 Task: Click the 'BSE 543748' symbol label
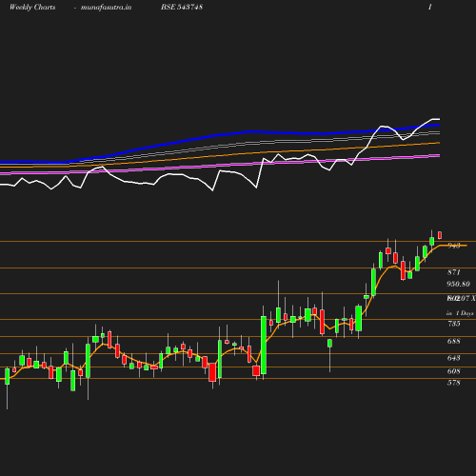click(182, 7)
